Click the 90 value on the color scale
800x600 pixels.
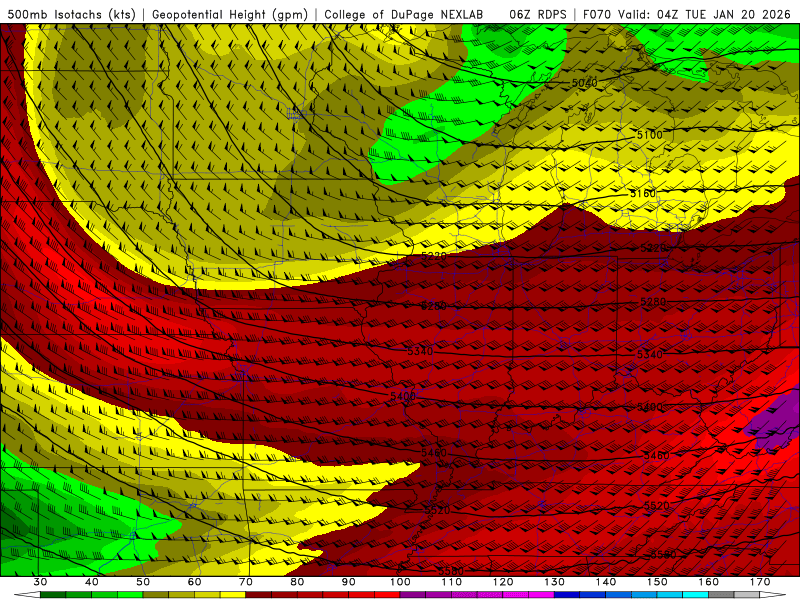point(348,582)
